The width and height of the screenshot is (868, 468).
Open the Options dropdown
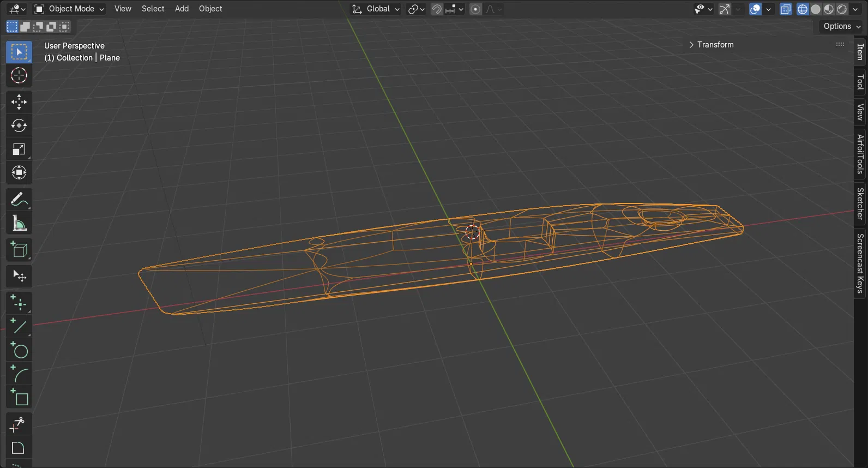[x=842, y=26]
